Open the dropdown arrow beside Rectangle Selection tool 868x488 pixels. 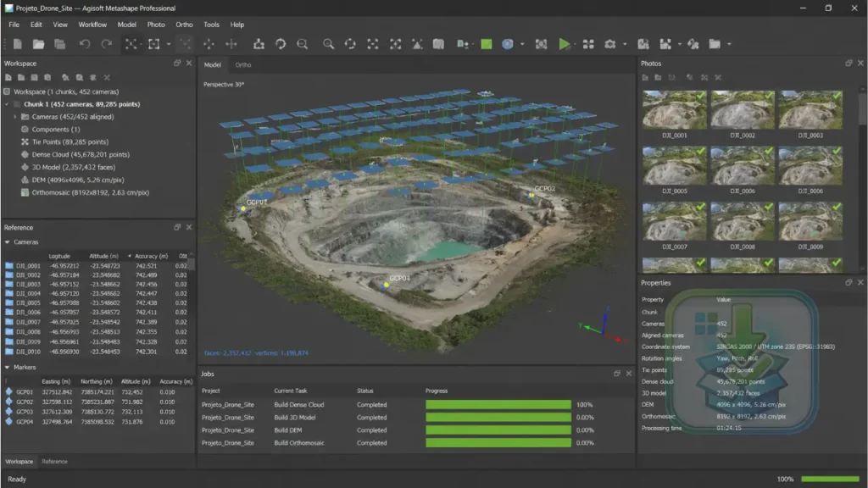169,44
